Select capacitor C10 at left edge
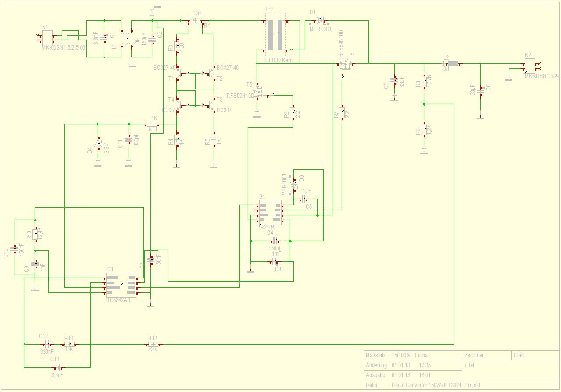561x392 pixels. coord(14,249)
